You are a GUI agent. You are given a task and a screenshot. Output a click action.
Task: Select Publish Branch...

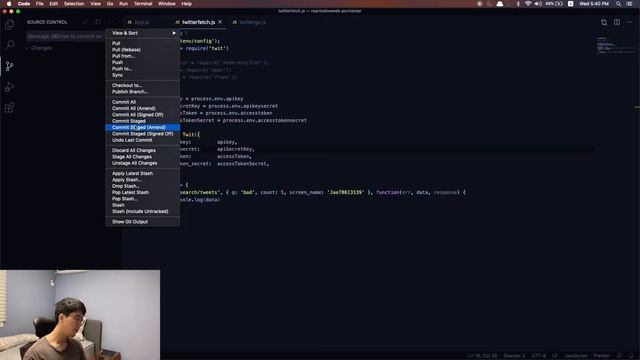click(x=142, y=92)
